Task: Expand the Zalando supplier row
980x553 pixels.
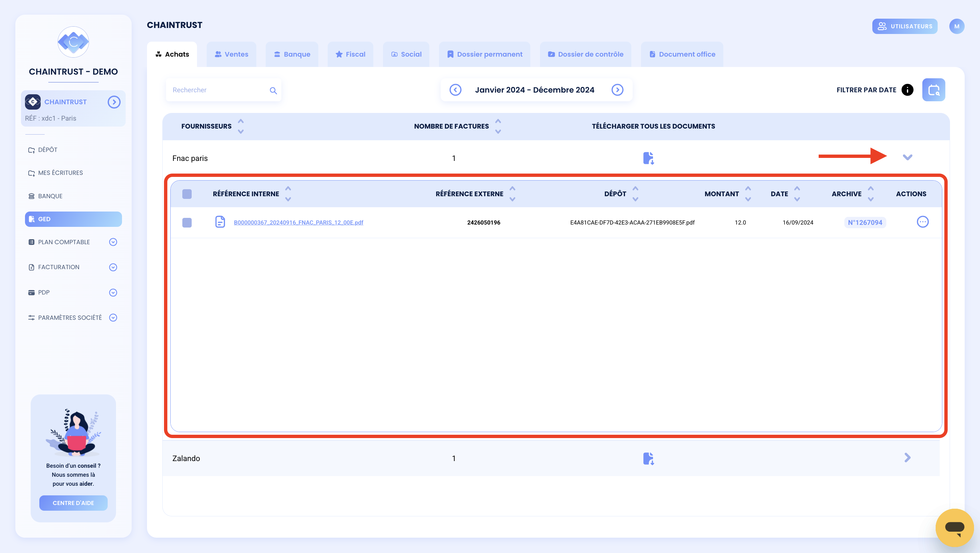Action: pyautogui.click(x=907, y=457)
